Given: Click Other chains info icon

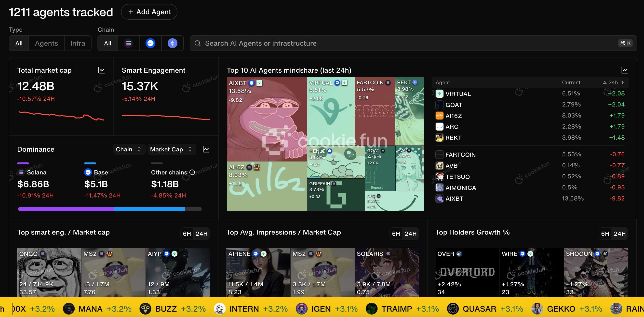Looking at the screenshot, I should tap(192, 172).
